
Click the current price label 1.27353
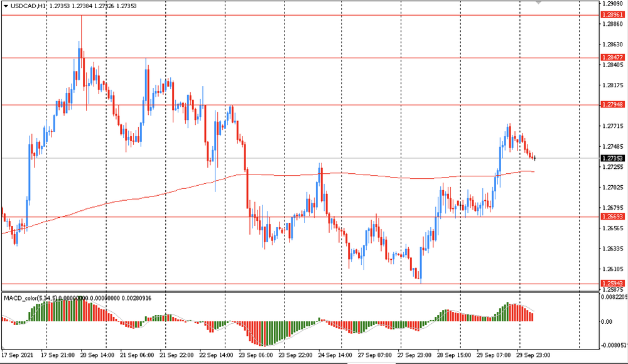612,159
